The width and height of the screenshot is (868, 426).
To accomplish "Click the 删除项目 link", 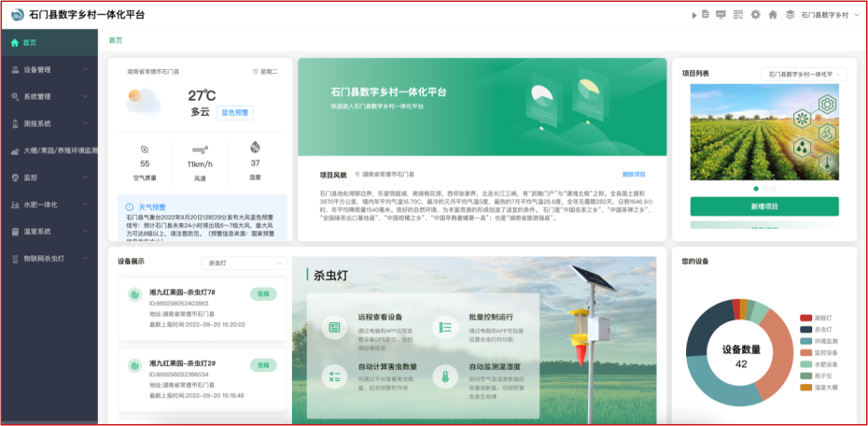I will coord(634,175).
